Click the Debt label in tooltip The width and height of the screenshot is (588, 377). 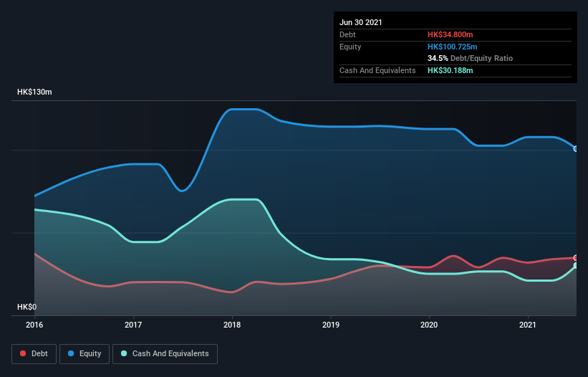(347, 34)
